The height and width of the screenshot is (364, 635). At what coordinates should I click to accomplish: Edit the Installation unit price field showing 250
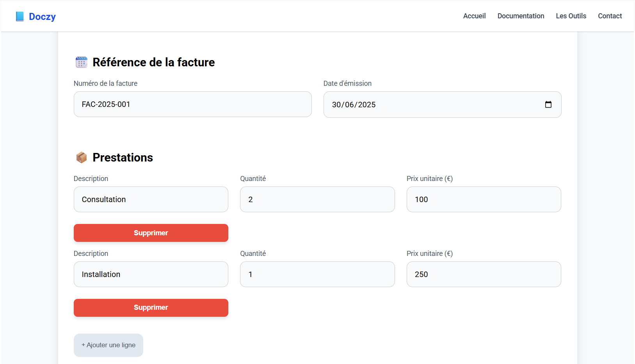484,274
